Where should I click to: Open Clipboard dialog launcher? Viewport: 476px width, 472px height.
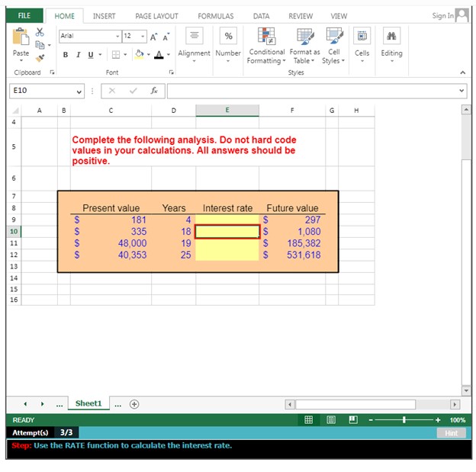coord(52,72)
